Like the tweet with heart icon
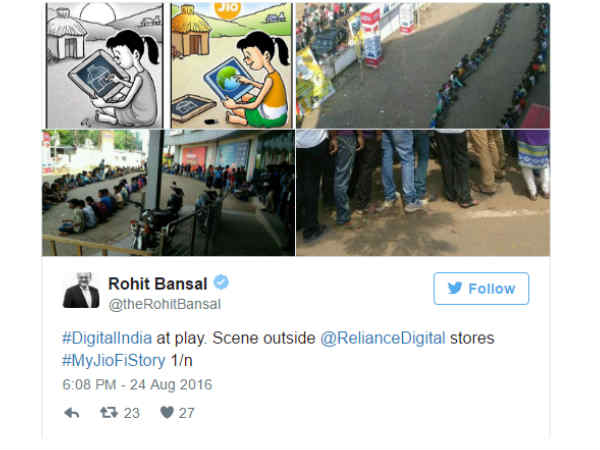Screen dimensions: 600x450 point(167,412)
